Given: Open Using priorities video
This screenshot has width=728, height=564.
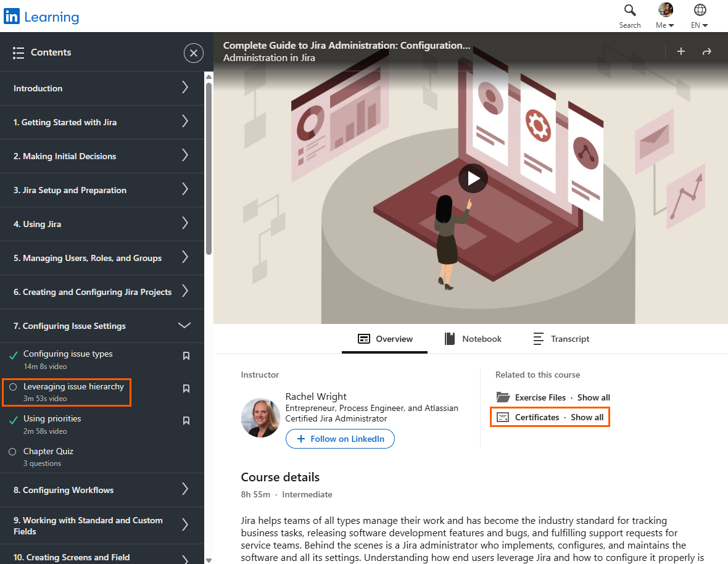Looking at the screenshot, I should [x=52, y=425].
